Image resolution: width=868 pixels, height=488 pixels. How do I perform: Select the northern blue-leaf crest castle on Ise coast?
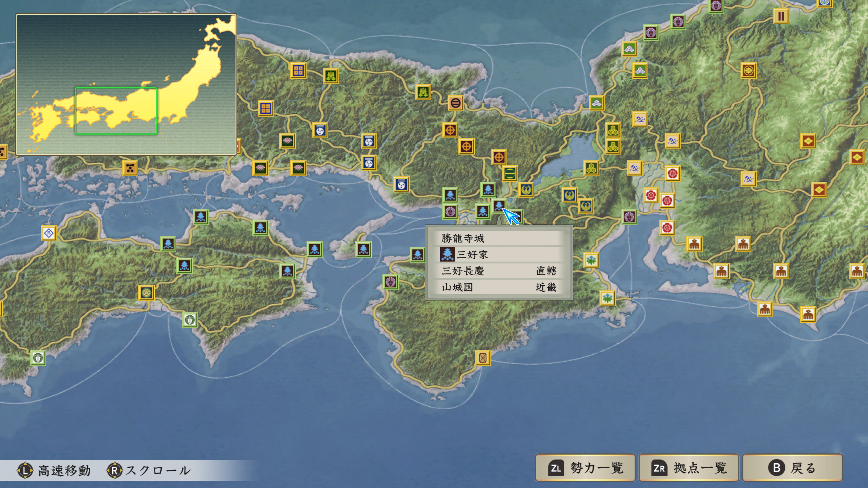[591, 260]
